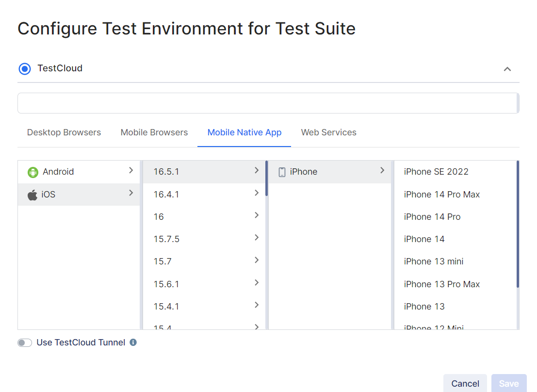Select the iPhone device type label
This screenshot has height=392, width=537.
pos(304,172)
